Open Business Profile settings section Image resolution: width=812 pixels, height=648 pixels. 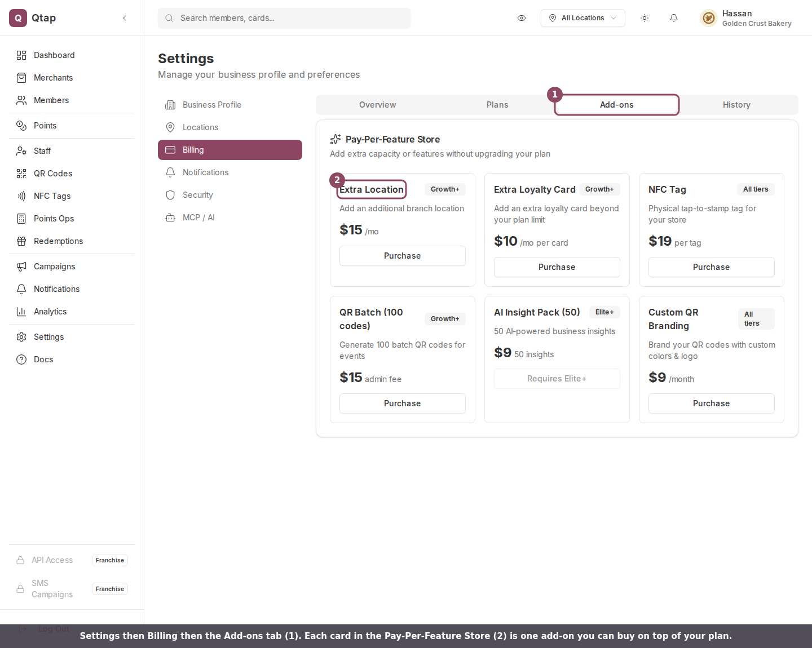230,105
